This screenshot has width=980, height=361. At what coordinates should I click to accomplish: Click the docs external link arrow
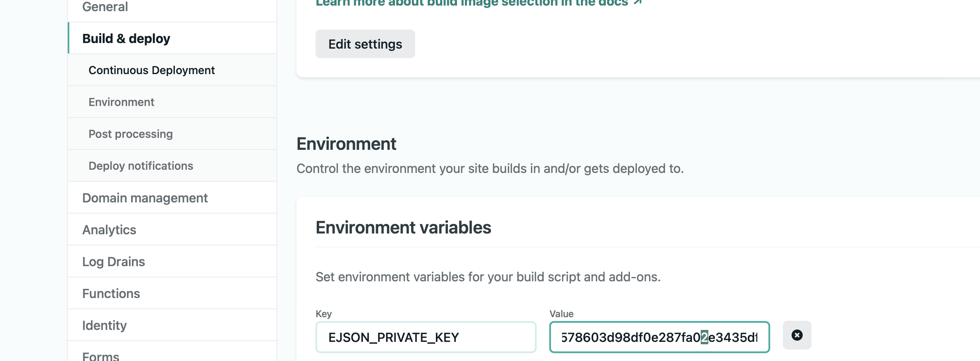pos(637,2)
